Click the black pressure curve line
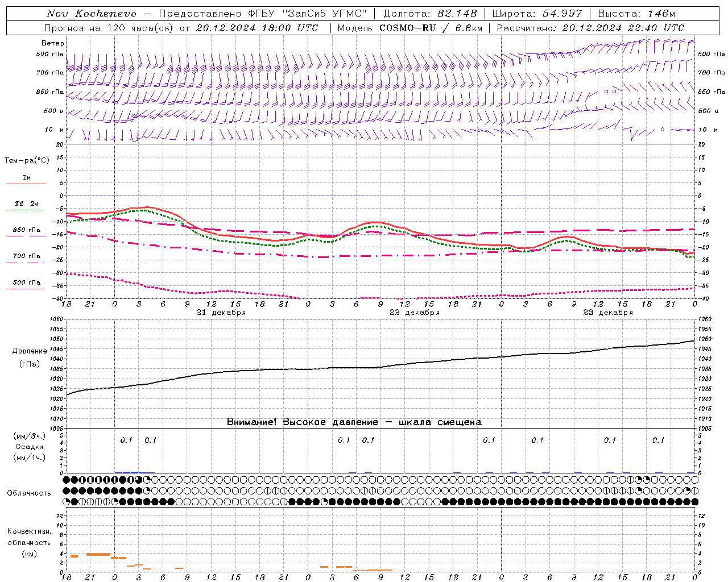The width and height of the screenshot is (728, 582). (x=381, y=367)
